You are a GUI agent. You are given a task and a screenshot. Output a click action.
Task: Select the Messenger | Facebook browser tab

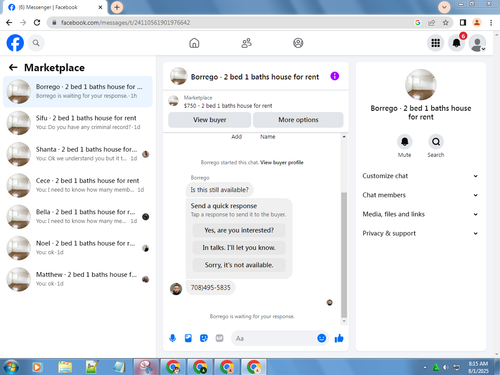(55, 7)
